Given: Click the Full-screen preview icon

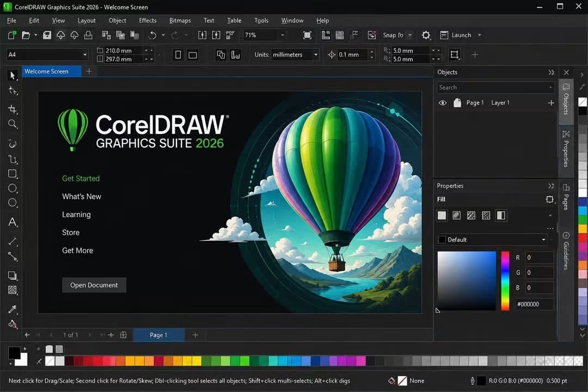Looking at the screenshot, I should point(307,35).
